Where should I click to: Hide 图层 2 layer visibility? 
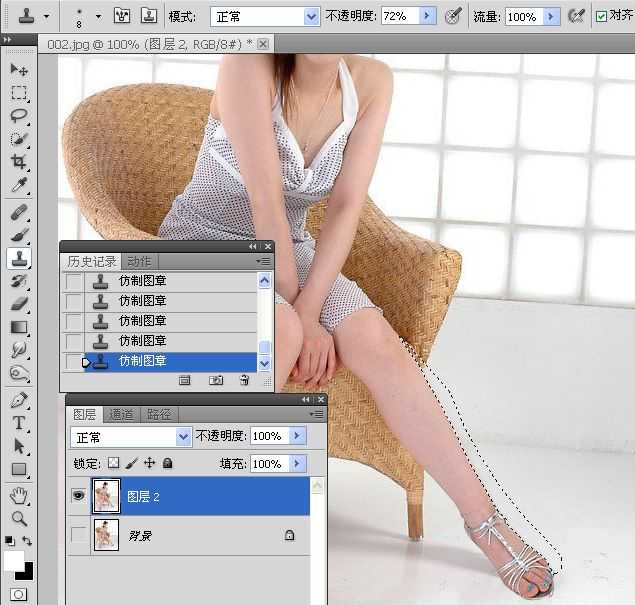78,495
